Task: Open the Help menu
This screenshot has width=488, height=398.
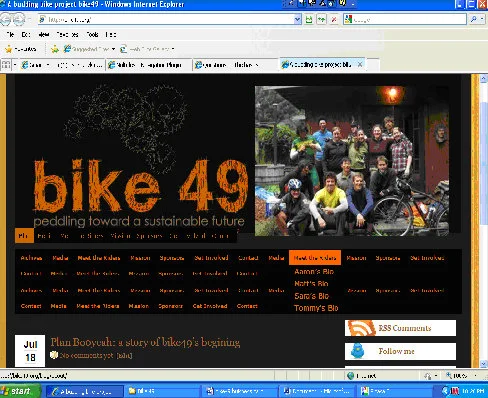Action: coord(111,34)
